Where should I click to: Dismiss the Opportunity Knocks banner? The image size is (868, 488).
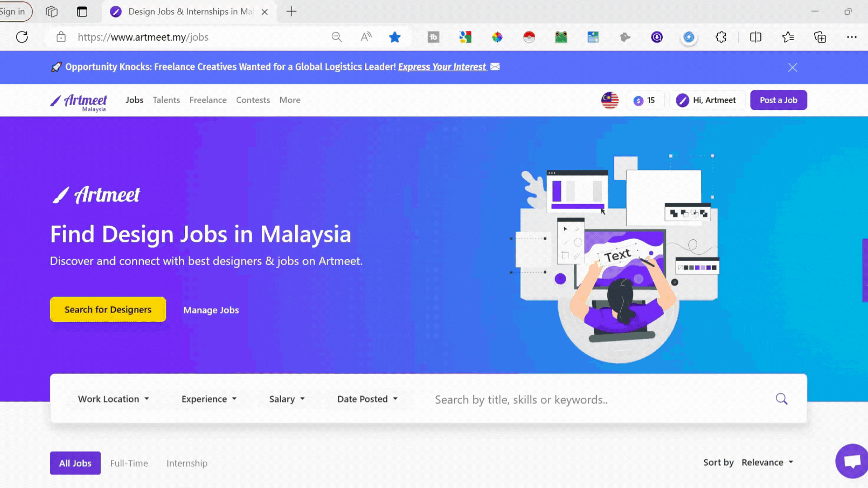[793, 67]
